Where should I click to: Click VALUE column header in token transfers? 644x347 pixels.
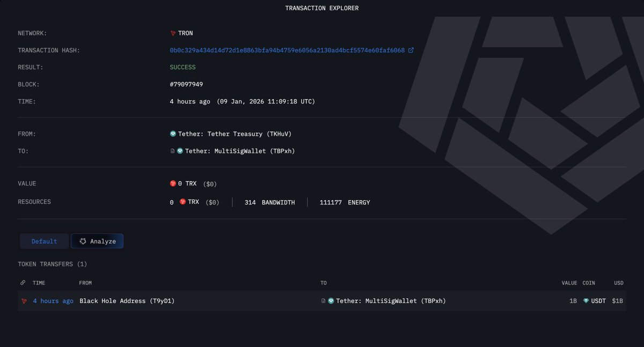[569, 283]
